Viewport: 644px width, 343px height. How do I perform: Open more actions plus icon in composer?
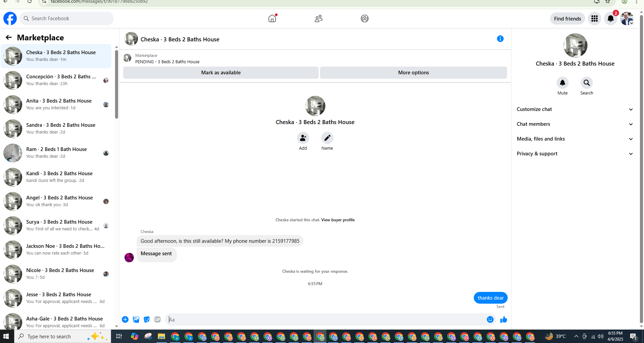pyautogui.click(x=125, y=319)
